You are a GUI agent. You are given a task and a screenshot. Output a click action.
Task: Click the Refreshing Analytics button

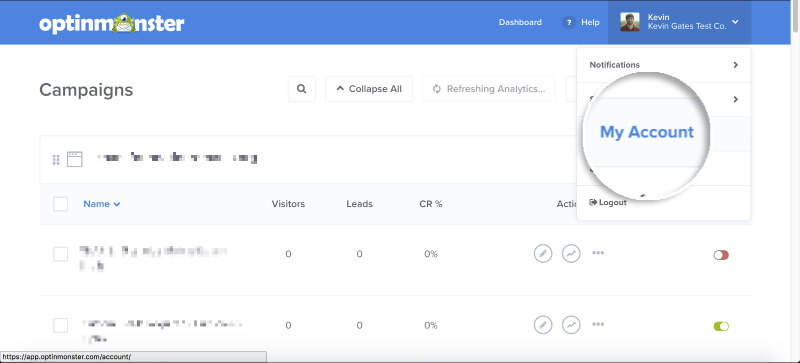[x=489, y=89]
